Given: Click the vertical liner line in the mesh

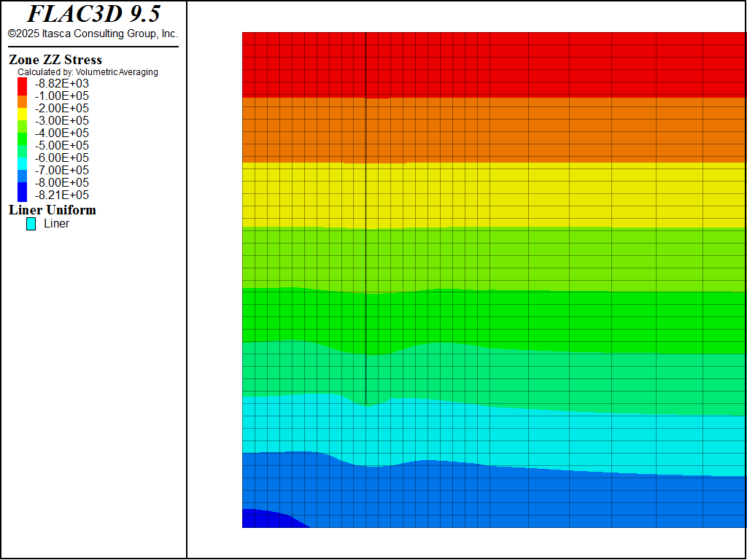Looking at the screenshot, I should tap(366, 219).
